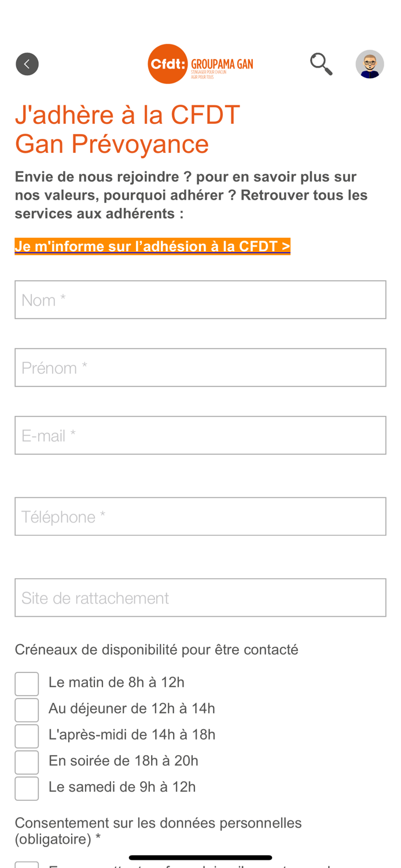Go back using the back arrow

(26, 63)
